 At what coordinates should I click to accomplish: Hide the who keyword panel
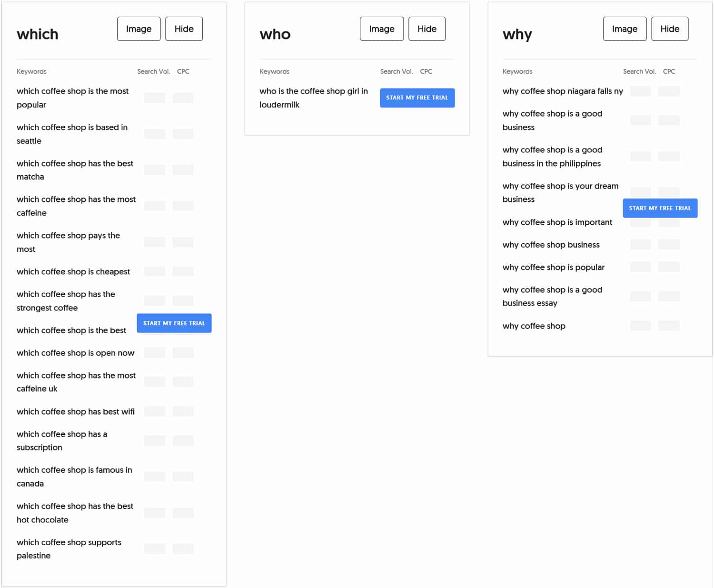426,29
